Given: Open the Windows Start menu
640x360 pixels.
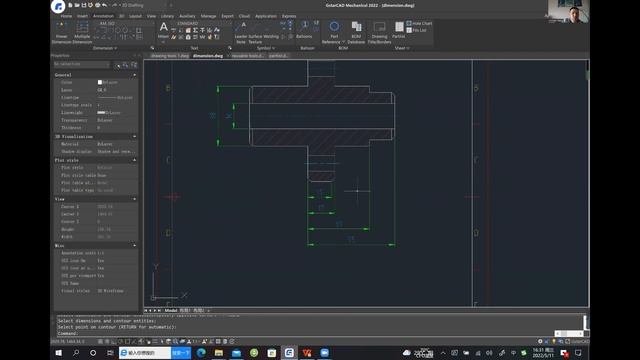Looking at the screenshot, I should tap(59, 353).
